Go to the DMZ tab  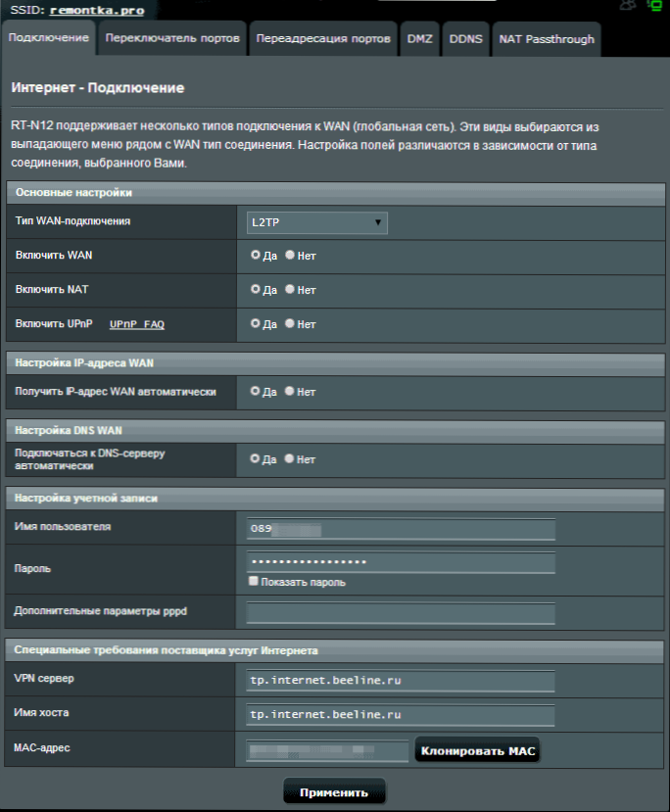point(419,39)
